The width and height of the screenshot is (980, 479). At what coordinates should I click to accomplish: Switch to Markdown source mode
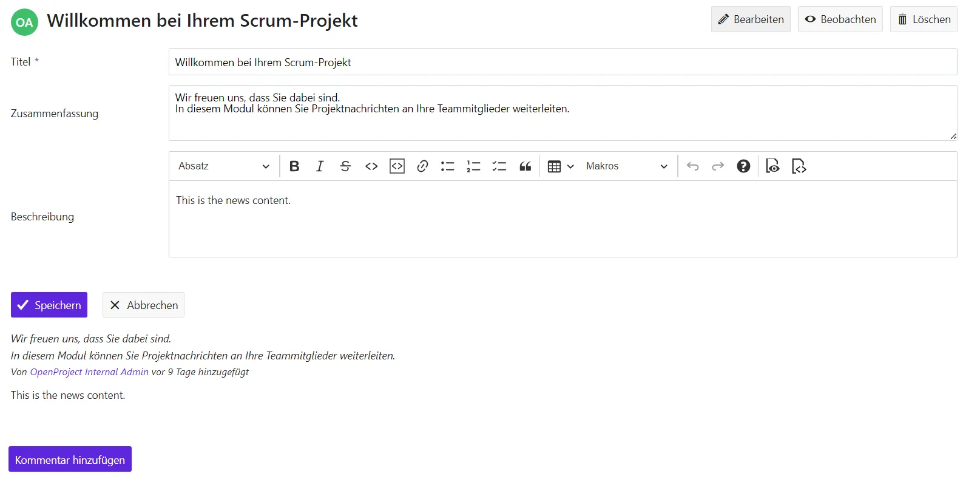[799, 166]
